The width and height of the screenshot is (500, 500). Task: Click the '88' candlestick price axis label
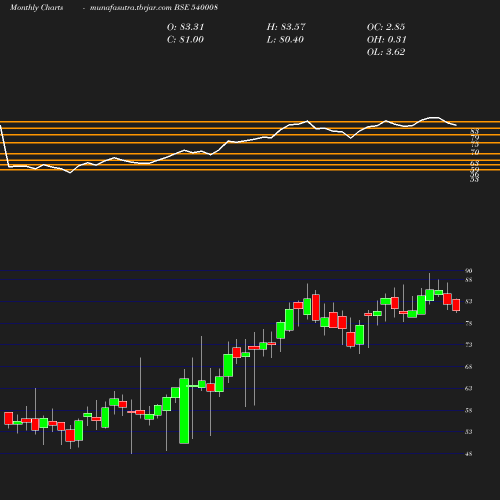coord(469,280)
